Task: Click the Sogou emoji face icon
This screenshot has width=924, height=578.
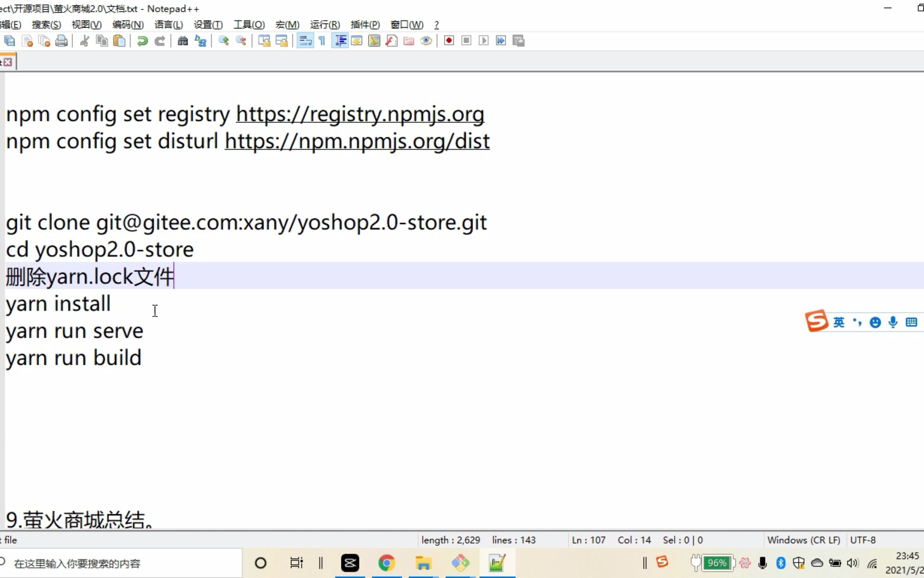Action: 875,322
